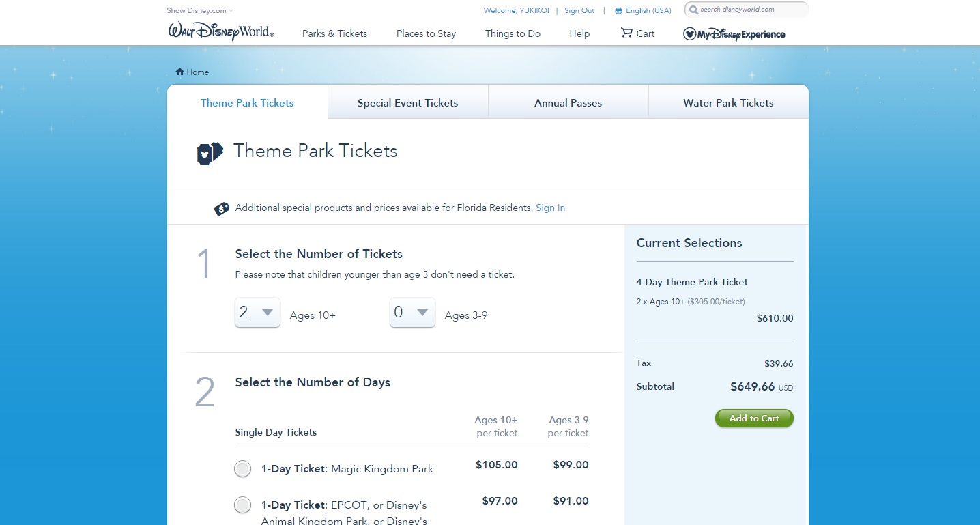980x525 pixels.
Task: Click the Single Day Tickets label
Action: click(276, 432)
